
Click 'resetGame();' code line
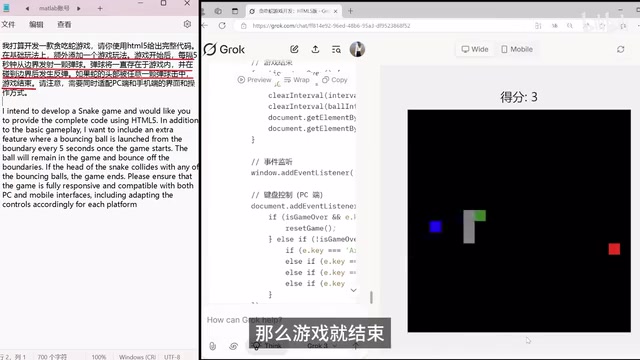[x=311, y=228]
